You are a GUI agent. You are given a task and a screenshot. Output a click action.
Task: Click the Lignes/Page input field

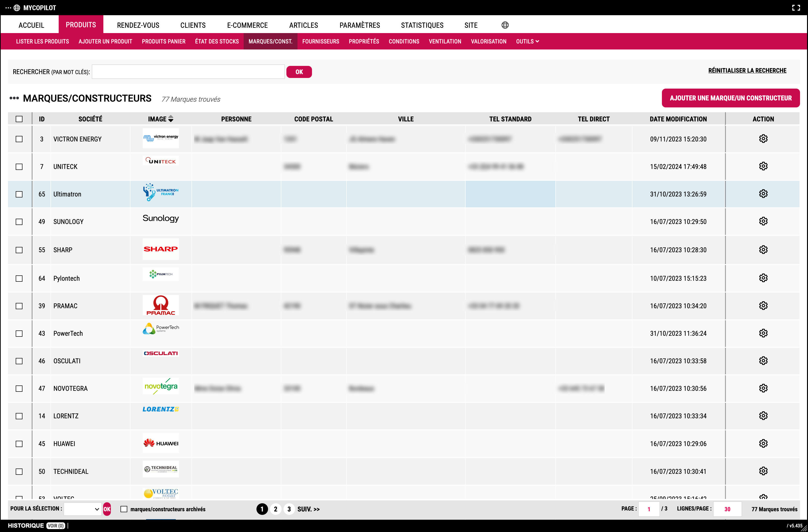tap(727, 509)
